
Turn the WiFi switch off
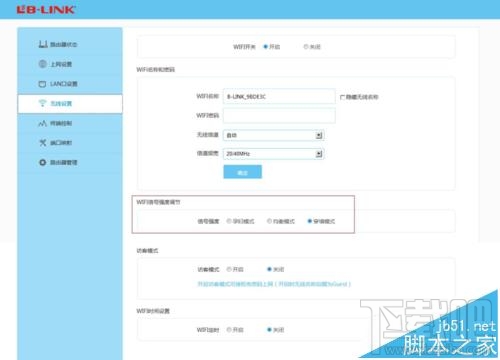[x=306, y=47]
